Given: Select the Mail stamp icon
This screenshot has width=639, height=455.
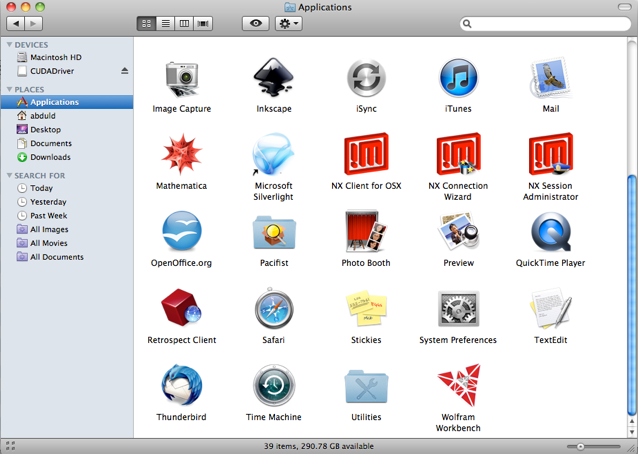Looking at the screenshot, I should tap(551, 78).
